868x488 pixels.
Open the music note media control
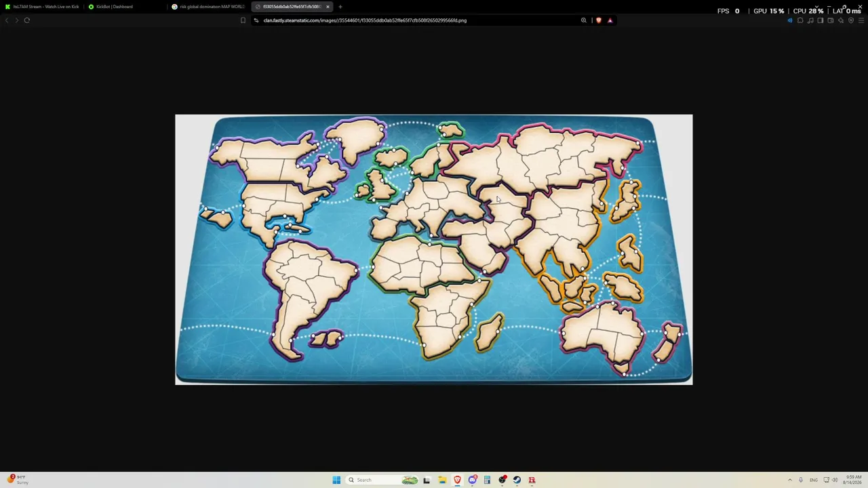click(810, 20)
